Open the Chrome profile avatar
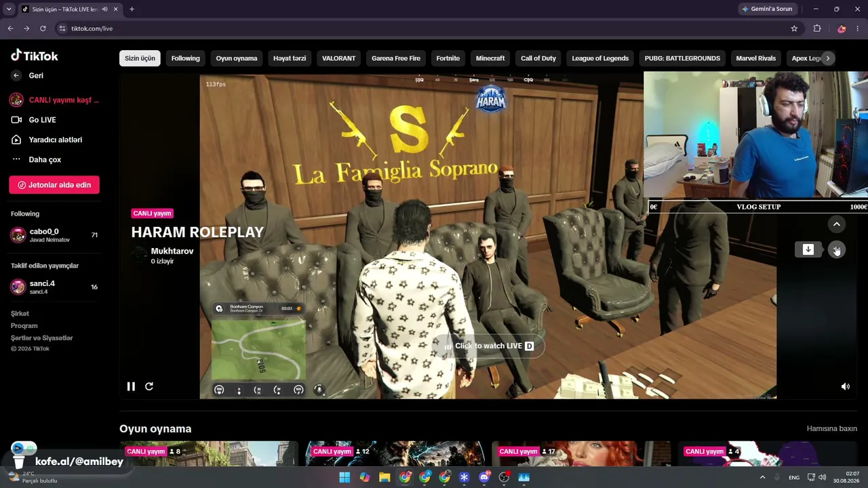 click(x=842, y=28)
